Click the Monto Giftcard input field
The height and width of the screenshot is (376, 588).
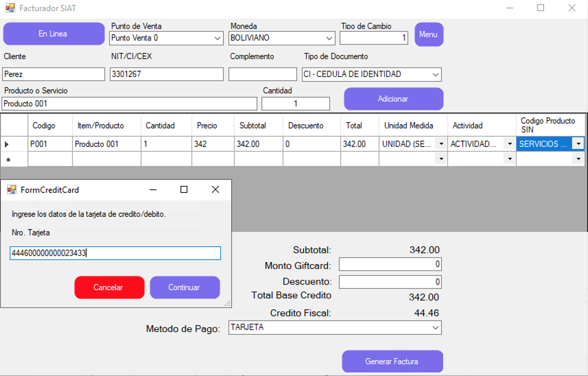click(390, 264)
